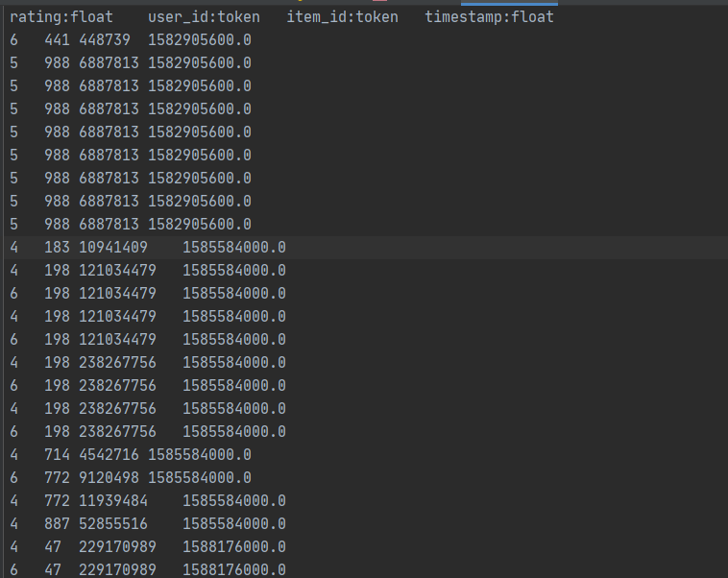Place cursor on item value 448739
Viewport: 728px width, 578px height.
tap(109, 40)
